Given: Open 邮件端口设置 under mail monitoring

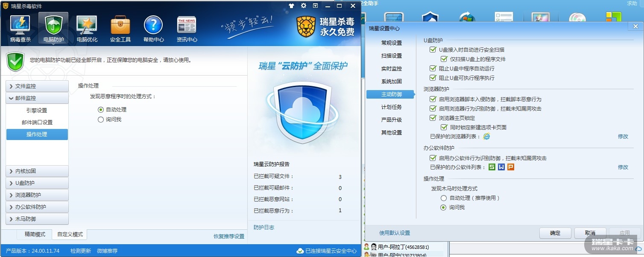Looking at the screenshot, I should [37, 123].
